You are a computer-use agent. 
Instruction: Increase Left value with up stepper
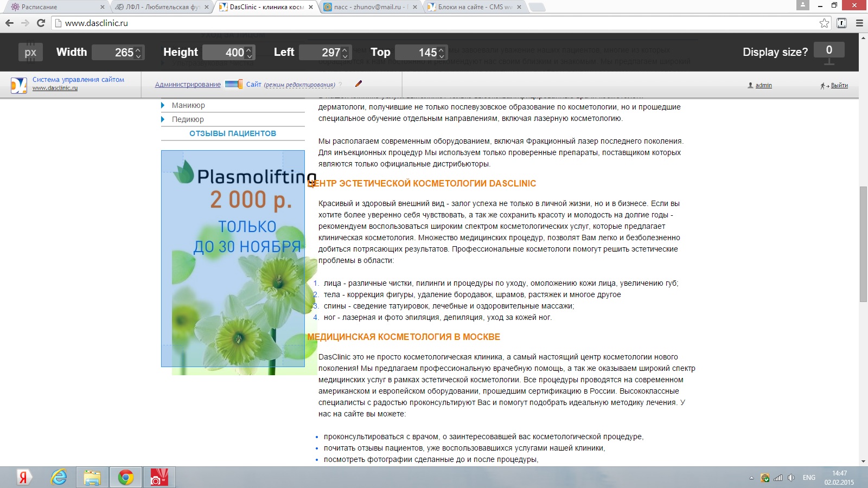(346, 49)
